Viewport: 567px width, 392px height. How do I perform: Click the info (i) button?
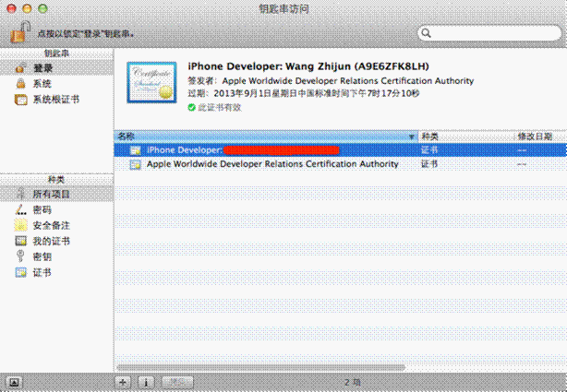click(146, 382)
